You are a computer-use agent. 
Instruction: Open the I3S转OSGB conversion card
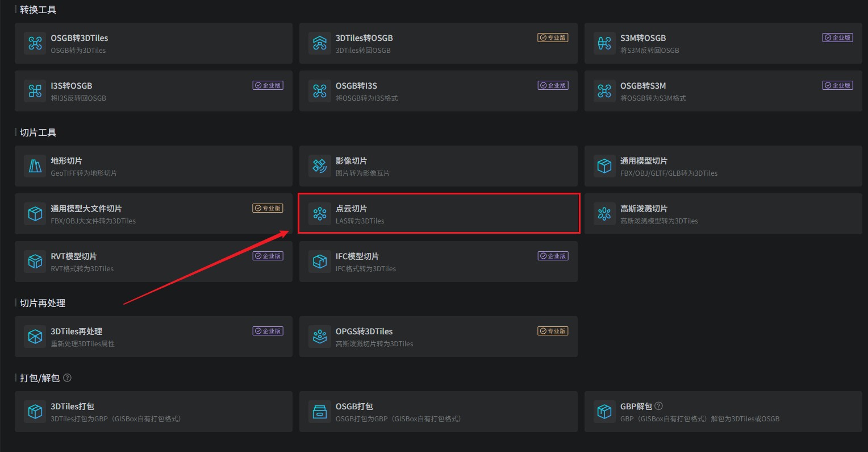(x=153, y=91)
